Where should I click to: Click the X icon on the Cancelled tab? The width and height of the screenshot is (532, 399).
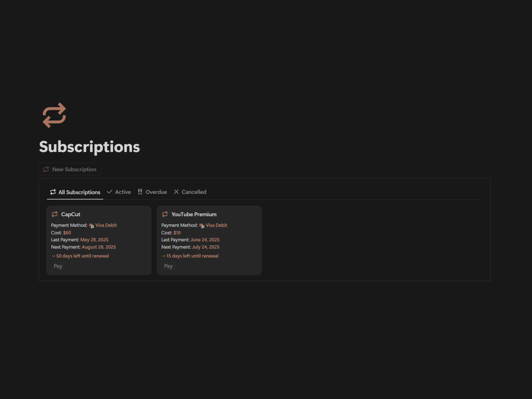click(176, 192)
